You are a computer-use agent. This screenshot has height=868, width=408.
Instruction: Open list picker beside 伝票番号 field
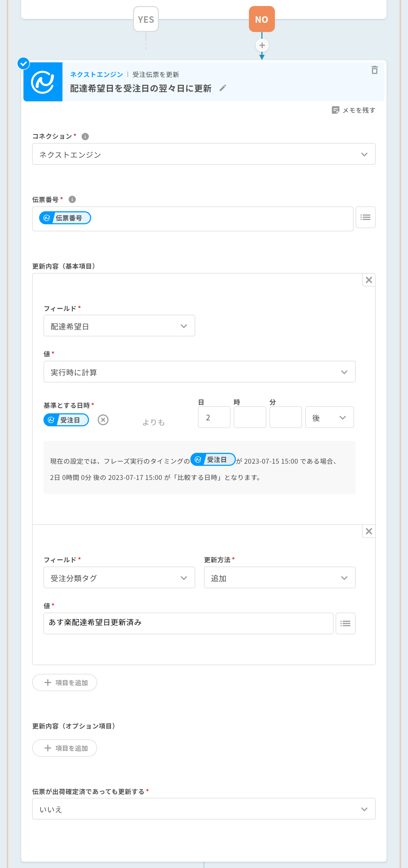pos(365,217)
